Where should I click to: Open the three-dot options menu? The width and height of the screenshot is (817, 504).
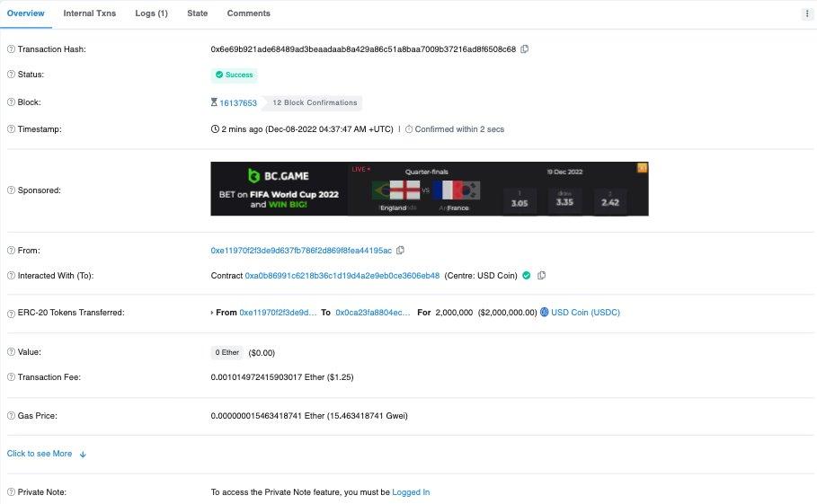click(x=807, y=13)
